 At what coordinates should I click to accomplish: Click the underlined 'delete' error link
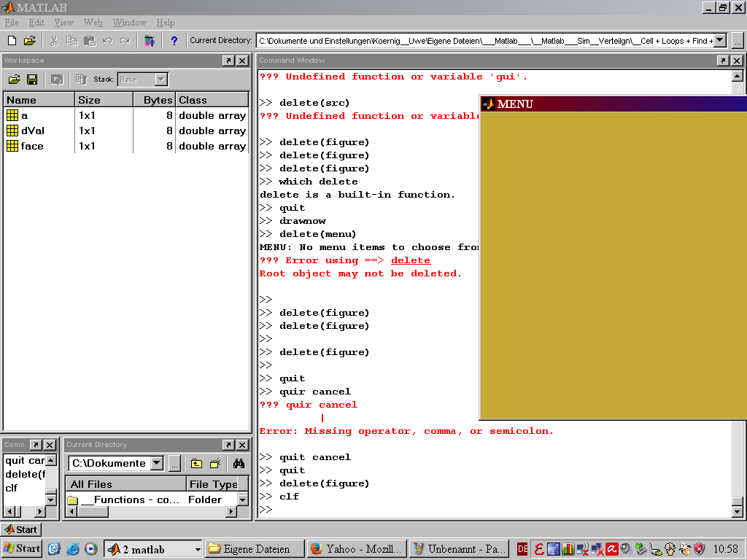(410, 260)
